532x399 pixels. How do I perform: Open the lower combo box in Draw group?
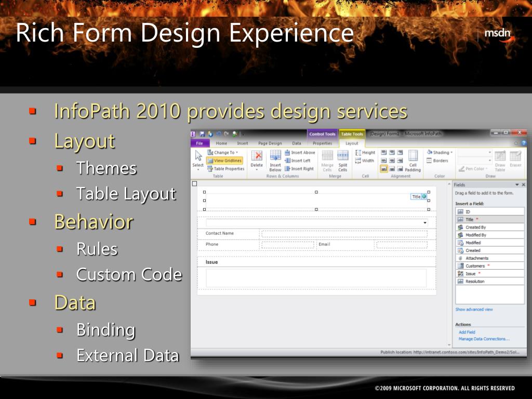[475, 161]
